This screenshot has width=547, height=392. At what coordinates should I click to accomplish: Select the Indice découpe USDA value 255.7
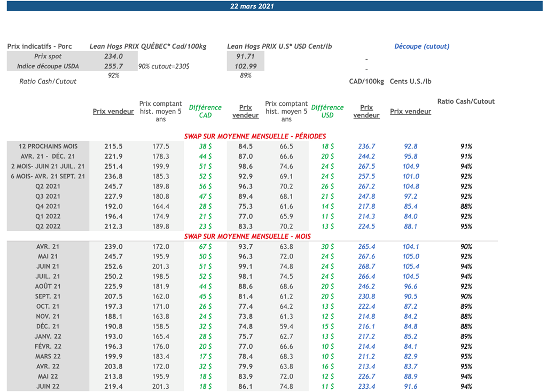coord(113,66)
